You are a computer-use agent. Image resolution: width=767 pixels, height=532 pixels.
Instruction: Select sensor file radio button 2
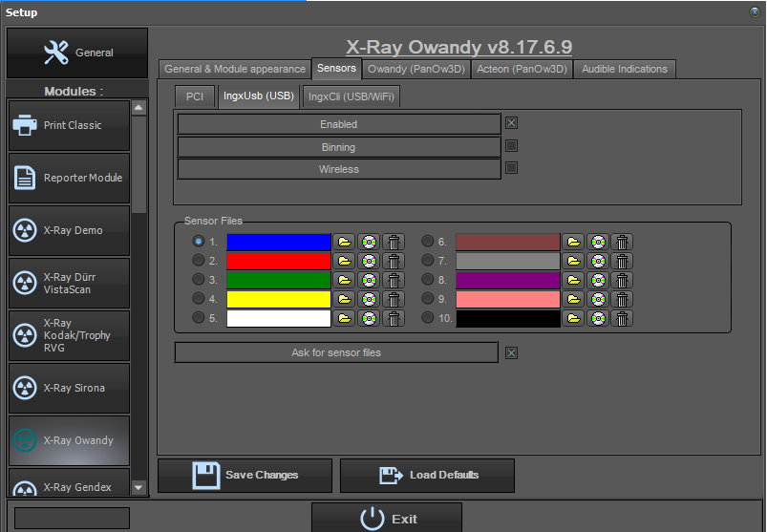[198, 260]
